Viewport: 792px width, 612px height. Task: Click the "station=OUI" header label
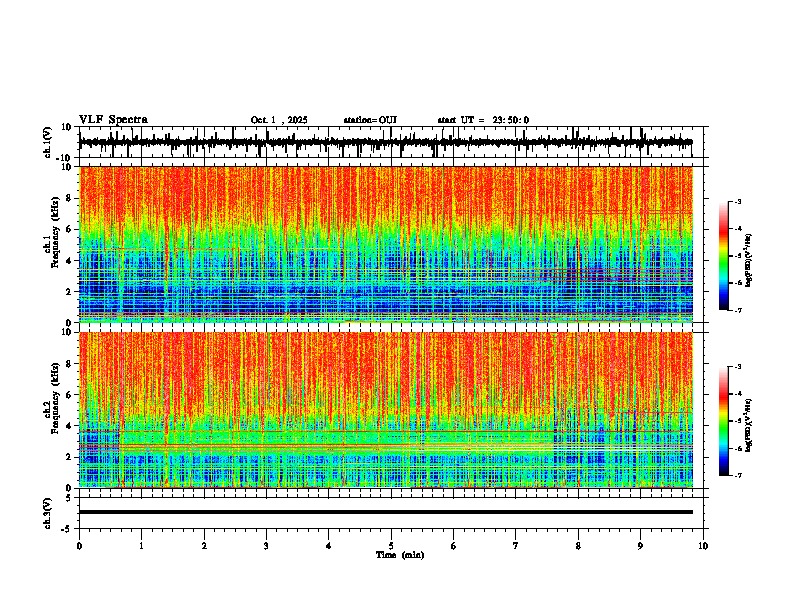coord(370,120)
